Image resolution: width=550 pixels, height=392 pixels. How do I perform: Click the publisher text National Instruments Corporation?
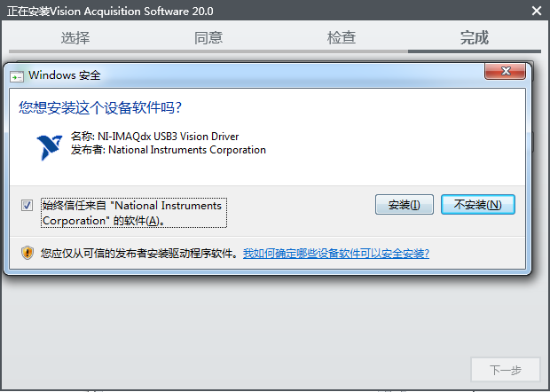[187, 150]
